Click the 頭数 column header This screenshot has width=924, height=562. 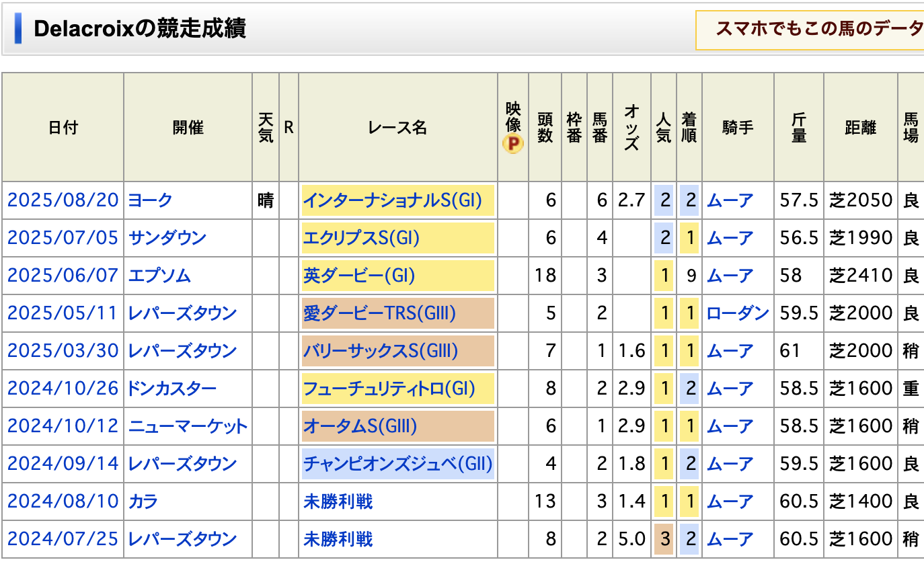point(545,128)
